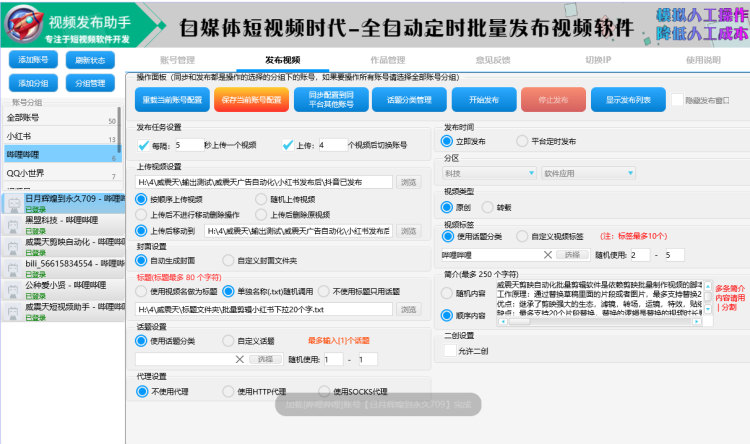Clear the 哔哩哔哩 video tag X icon

548,255
